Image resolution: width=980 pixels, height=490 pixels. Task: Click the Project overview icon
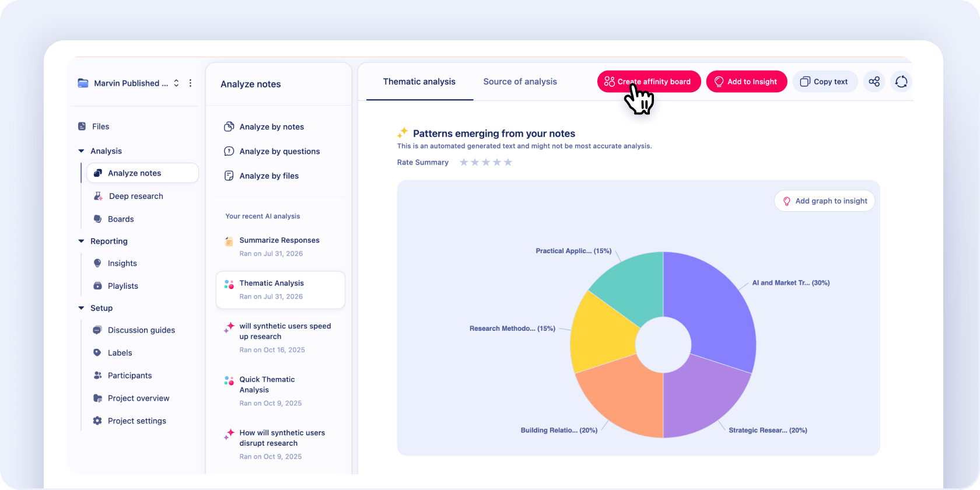[97, 398]
